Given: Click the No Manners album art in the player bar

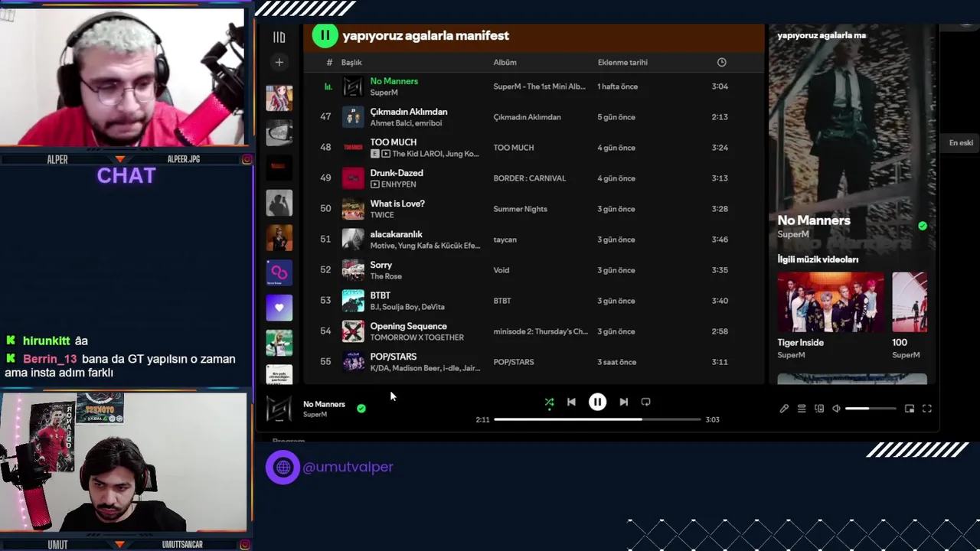Looking at the screenshot, I should coord(279,409).
